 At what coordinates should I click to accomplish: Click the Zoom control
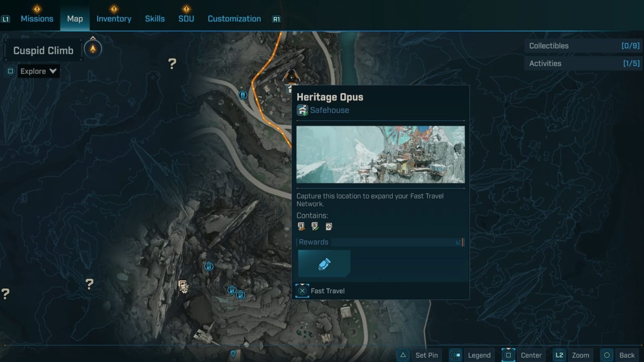tap(572, 355)
